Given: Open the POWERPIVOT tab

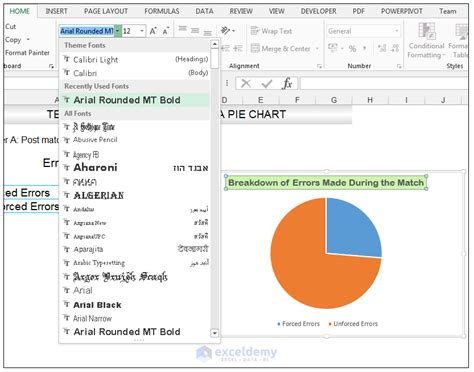Looking at the screenshot, I should pyautogui.click(x=402, y=11).
